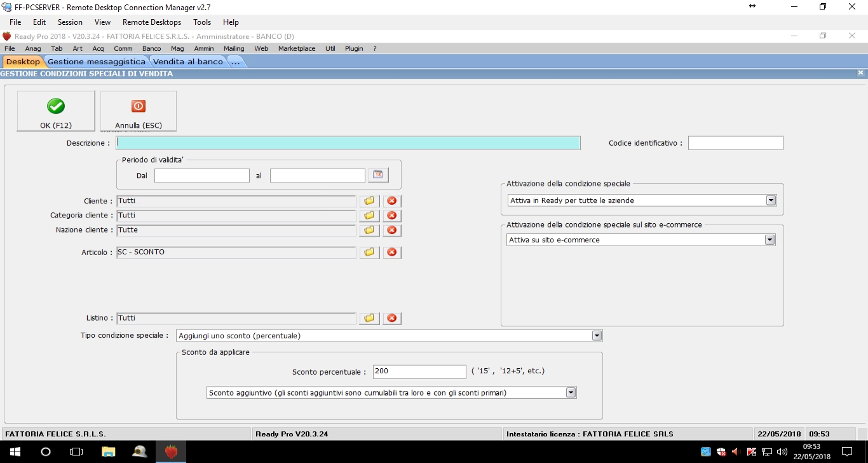Open the Tab menu in Ready Pro
868x463 pixels.
(57, 48)
